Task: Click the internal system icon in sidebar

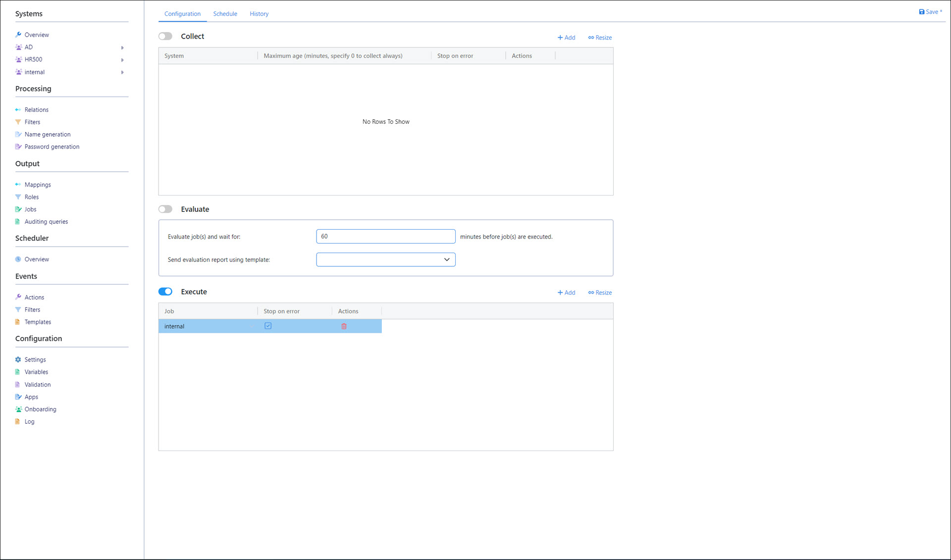Action: [18, 72]
